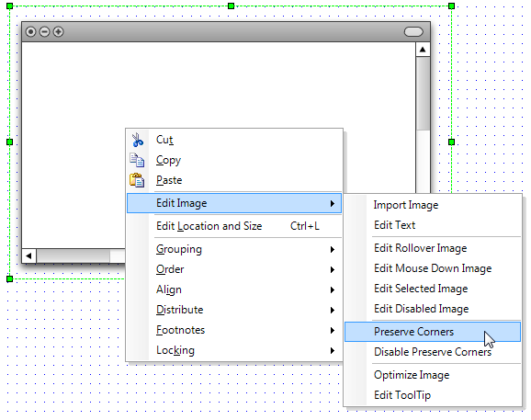Choose Import Image option

[433, 205]
